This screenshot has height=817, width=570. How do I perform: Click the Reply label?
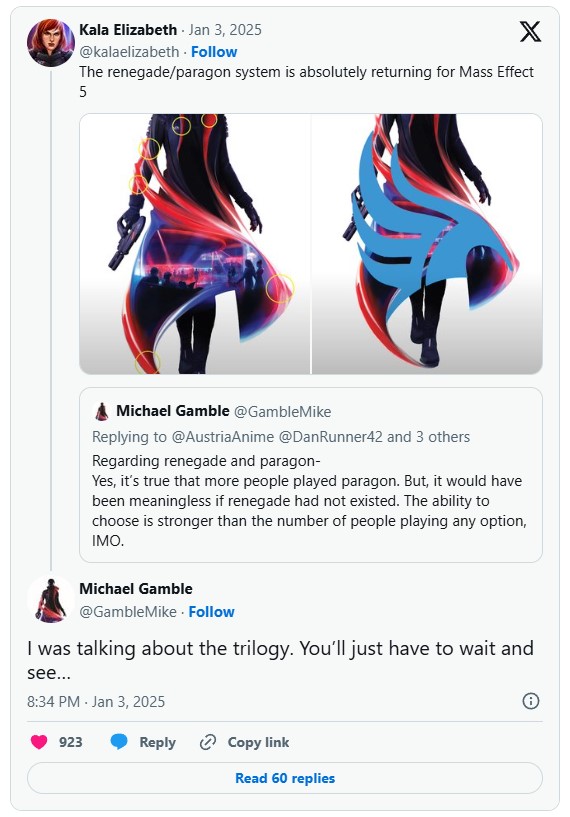coord(157,742)
